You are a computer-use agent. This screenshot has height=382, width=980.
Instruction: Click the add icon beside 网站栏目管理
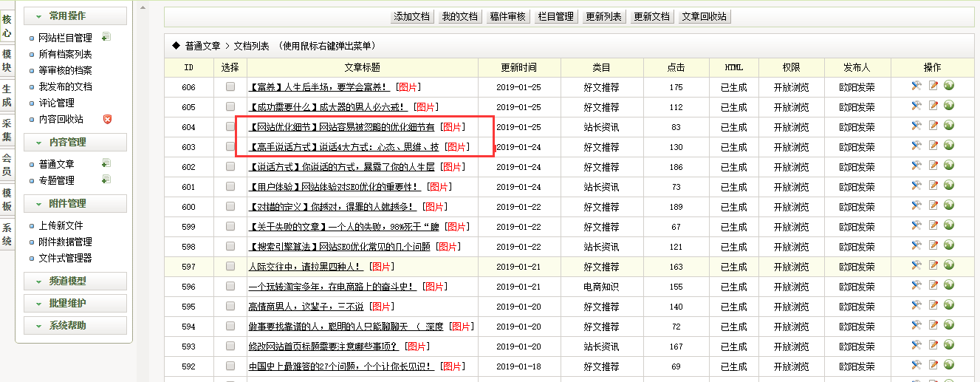(x=106, y=37)
